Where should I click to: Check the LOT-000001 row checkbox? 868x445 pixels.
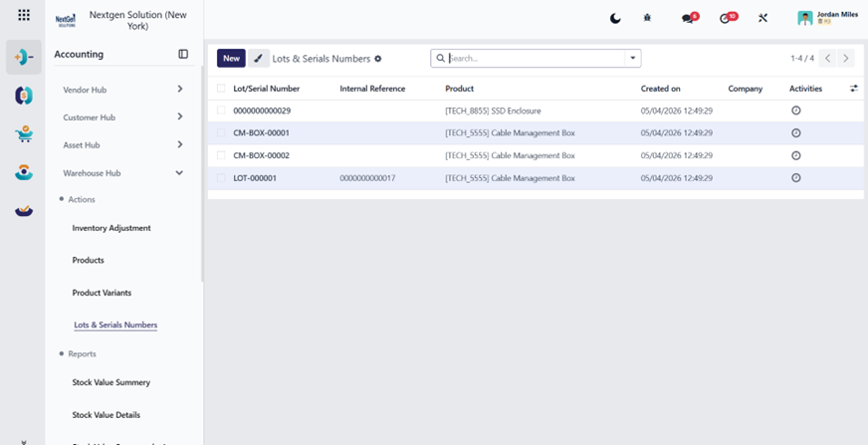(221, 177)
